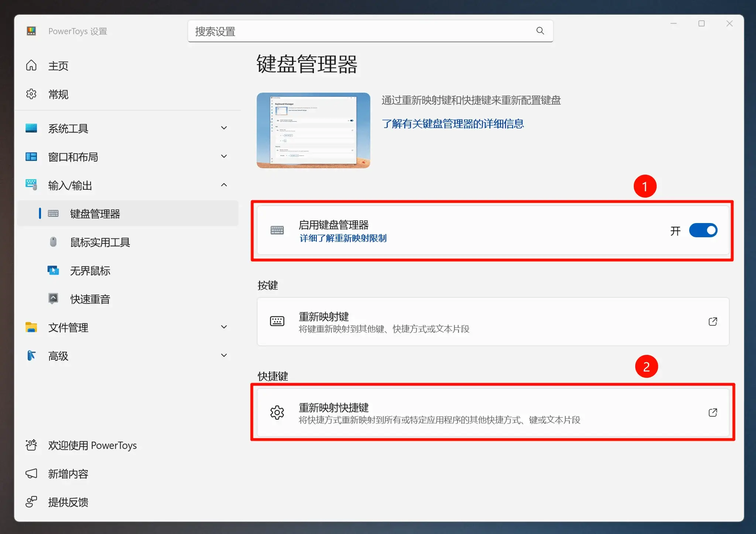This screenshot has height=534, width=756.
Task: Maximize the PowerToys window
Action: [x=701, y=24]
